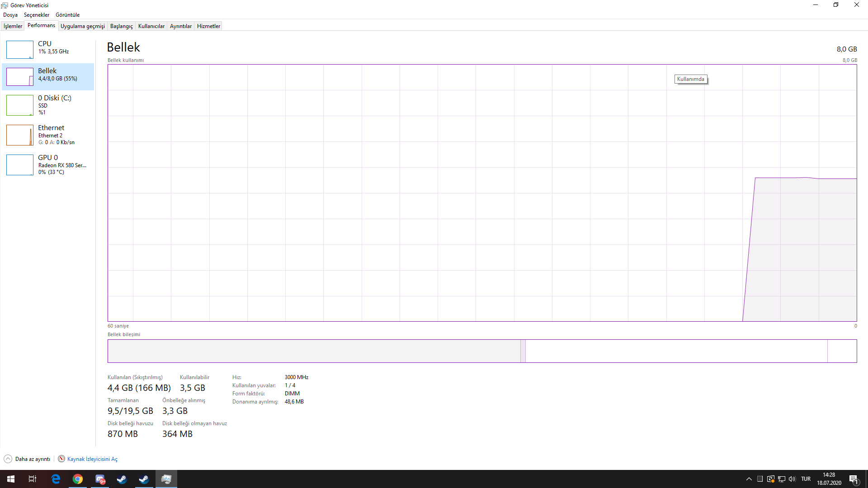Screen dimensions: 868x488
Task: Select the Ethernet 2 sidebar item
Action: tap(48, 135)
